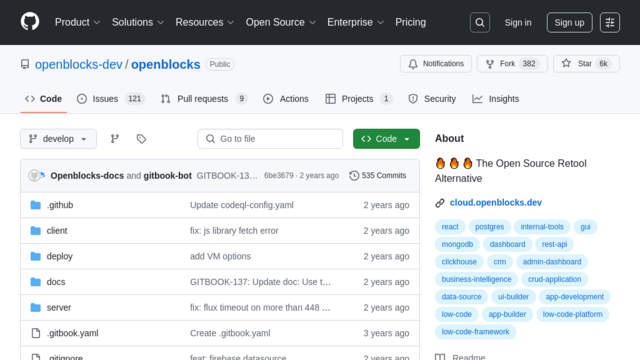Focus the Go to file field
Image resolution: width=640 pixels, height=360 pixels.
pyautogui.click(x=270, y=139)
